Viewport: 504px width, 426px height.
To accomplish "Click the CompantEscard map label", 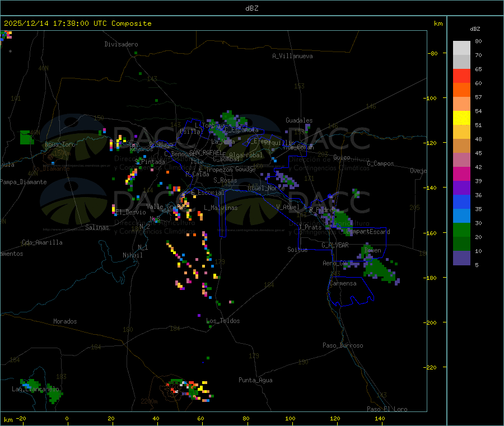I will point(368,232).
